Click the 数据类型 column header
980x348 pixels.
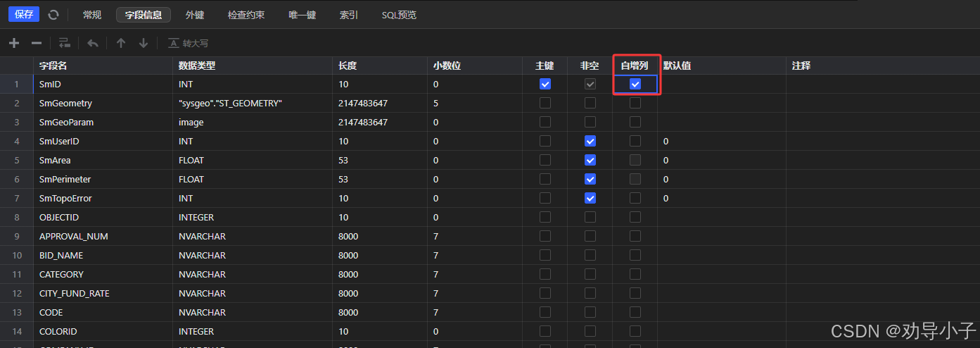click(253, 66)
